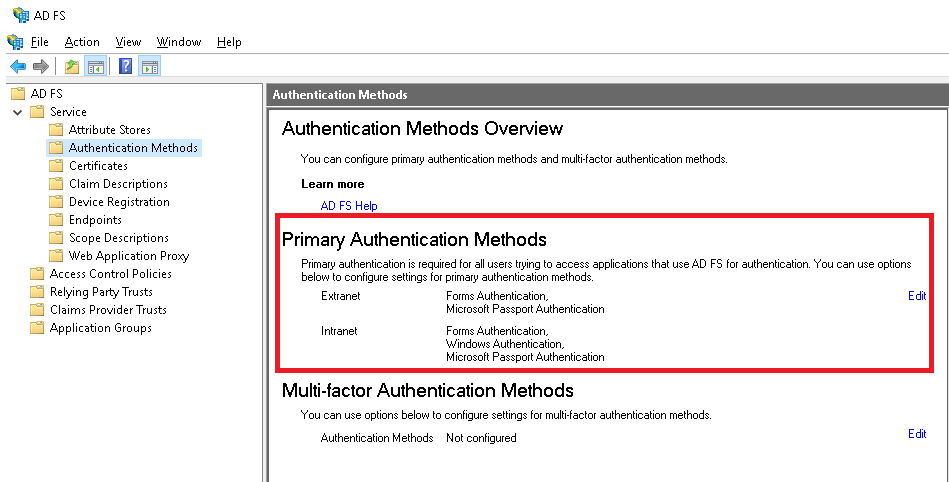
Task: Toggle Show/Hide Action Pane toolbar icon
Action: [149, 67]
